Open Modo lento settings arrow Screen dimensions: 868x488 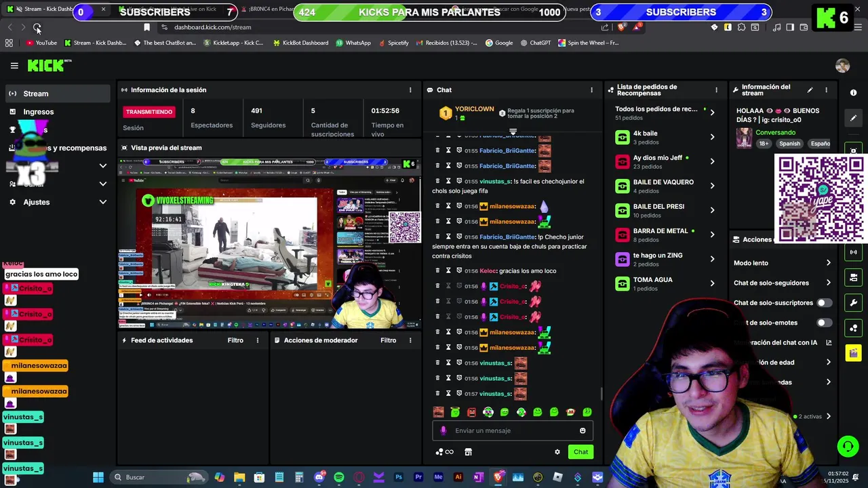tap(828, 263)
